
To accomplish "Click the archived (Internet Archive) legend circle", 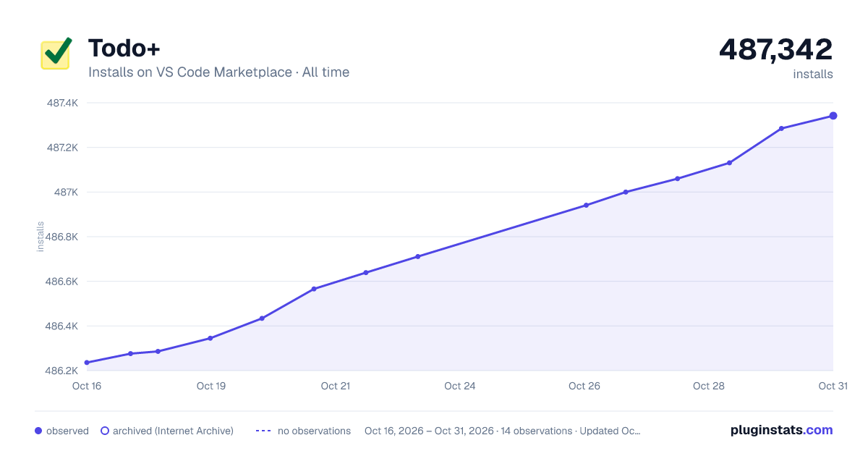I will pos(105,431).
